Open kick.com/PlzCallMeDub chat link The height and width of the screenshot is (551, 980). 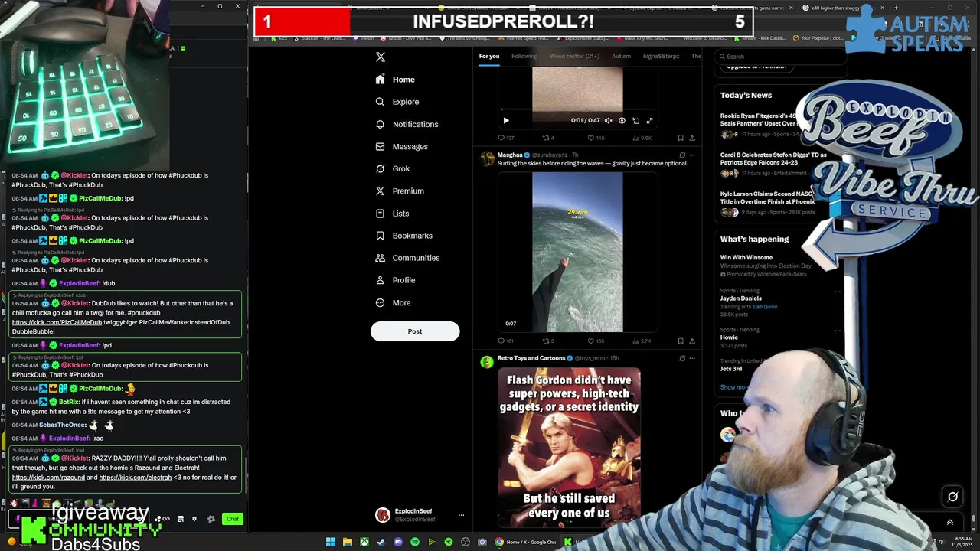pos(57,322)
